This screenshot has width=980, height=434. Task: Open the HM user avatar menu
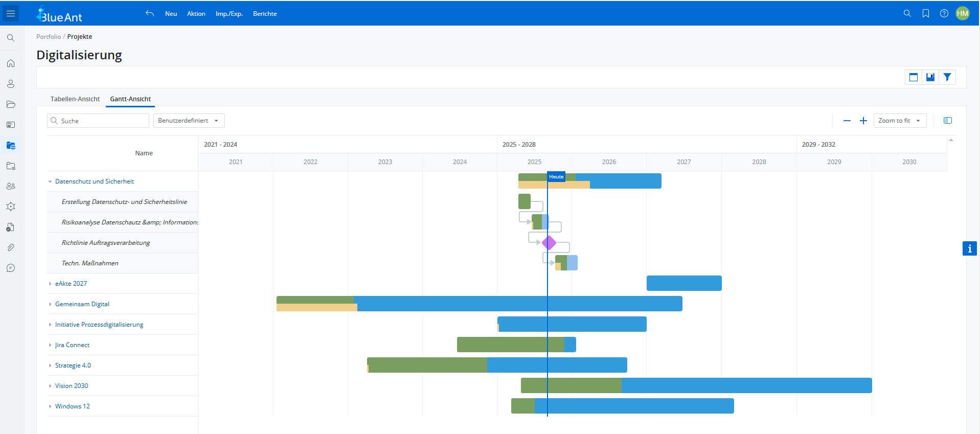963,13
